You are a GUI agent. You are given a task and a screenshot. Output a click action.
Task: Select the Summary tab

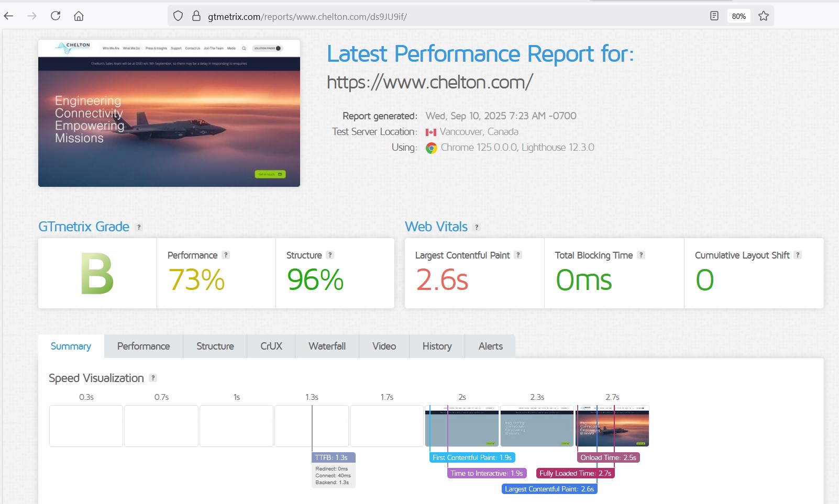tap(71, 346)
